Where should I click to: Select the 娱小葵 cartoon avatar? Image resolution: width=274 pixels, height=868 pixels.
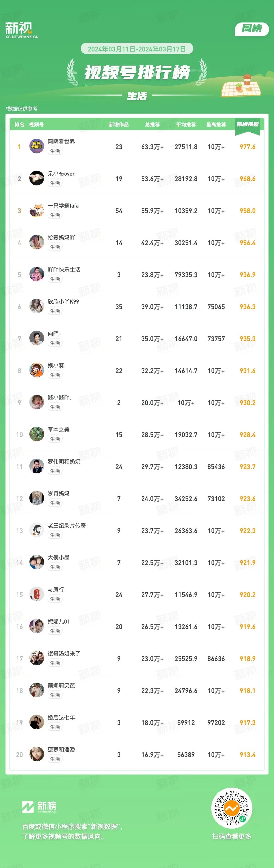point(37,370)
